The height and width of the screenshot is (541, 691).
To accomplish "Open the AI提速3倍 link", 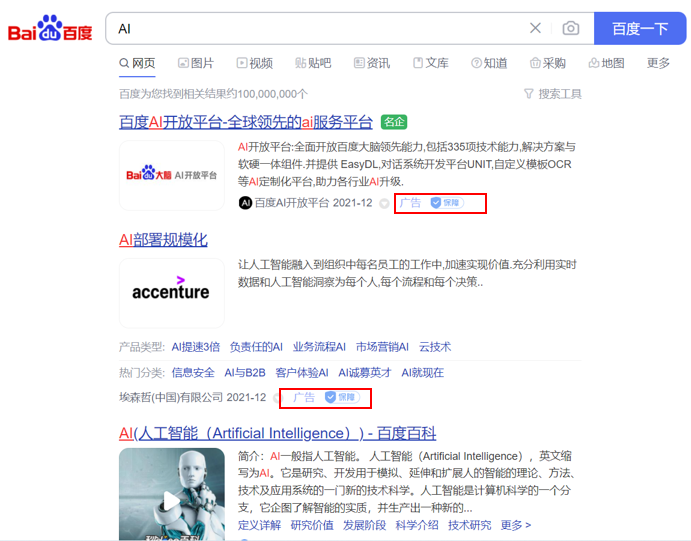I will tap(195, 347).
